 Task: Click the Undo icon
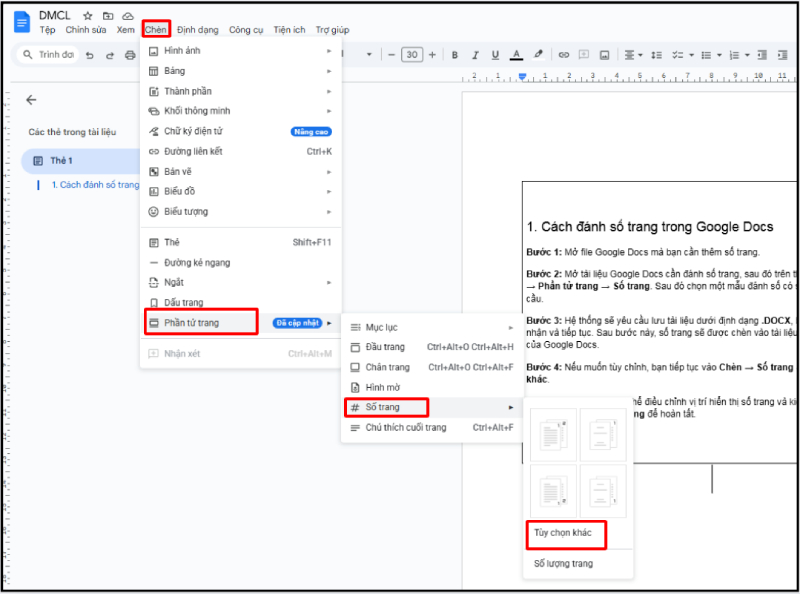click(90, 55)
